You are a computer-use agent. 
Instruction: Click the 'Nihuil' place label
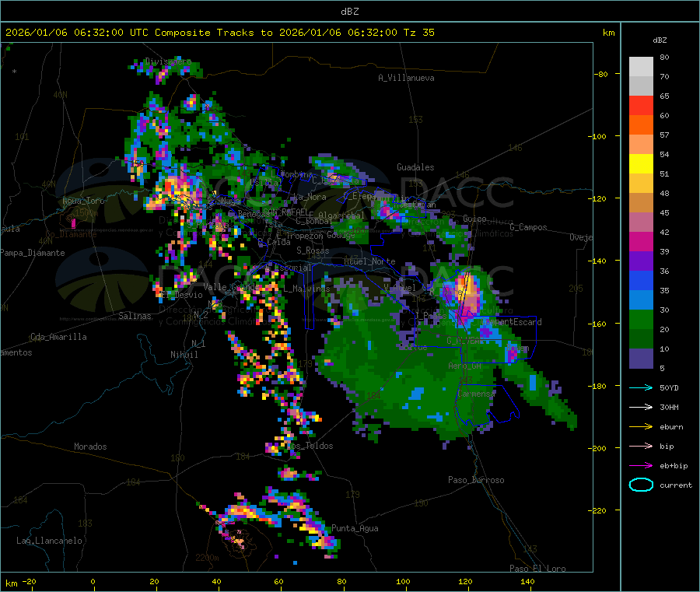click(184, 355)
